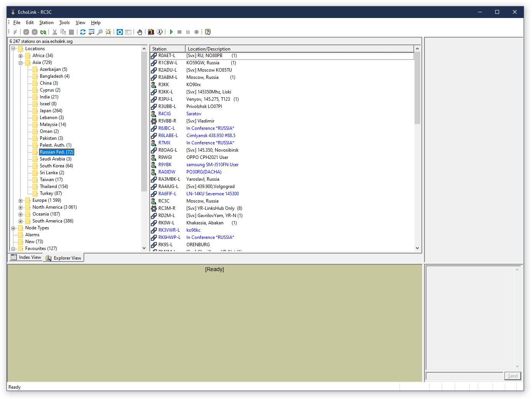The height and width of the screenshot is (399, 532).
Task: Collapse the Favourites (127) node
Action: click(13, 249)
